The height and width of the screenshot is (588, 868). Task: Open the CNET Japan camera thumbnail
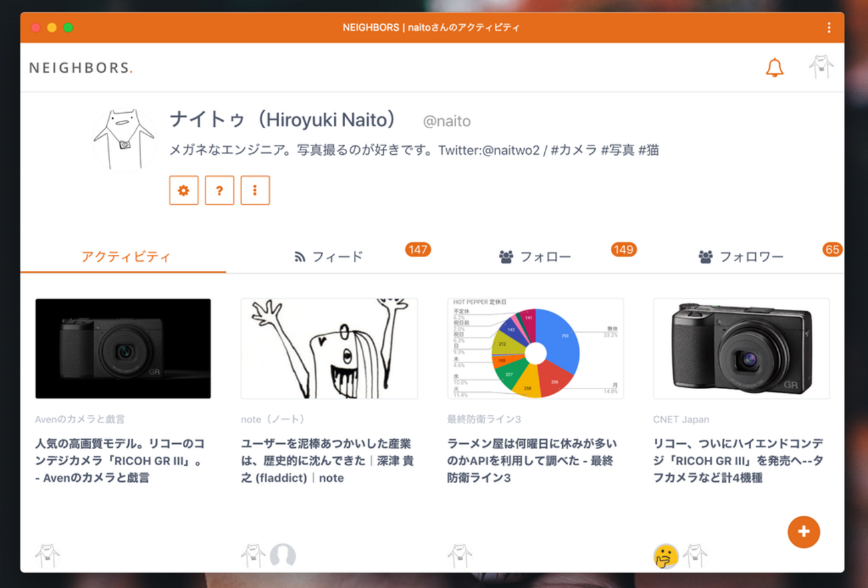click(741, 348)
